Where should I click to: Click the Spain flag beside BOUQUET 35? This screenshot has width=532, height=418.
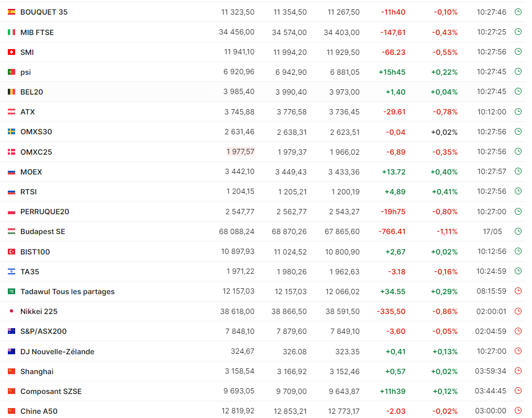(x=11, y=12)
